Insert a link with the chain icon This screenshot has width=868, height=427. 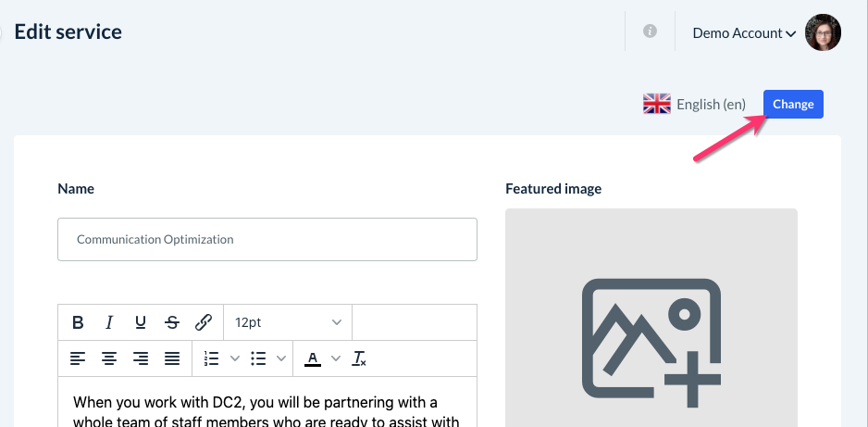tap(204, 322)
